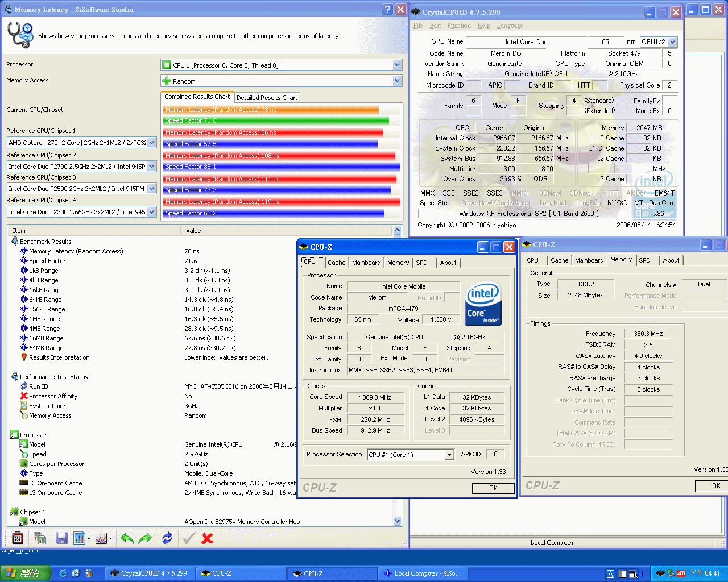Click Internet Explorer quick launch icon
The width and height of the screenshot is (728, 582).
coord(63,573)
